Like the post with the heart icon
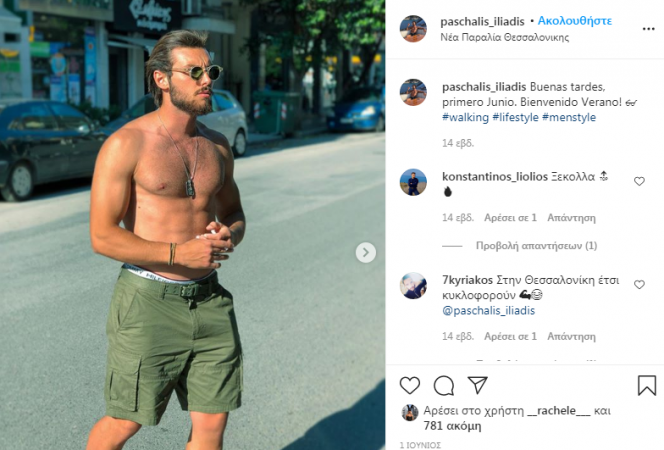 pyautogui.click(x=409, y=386)
